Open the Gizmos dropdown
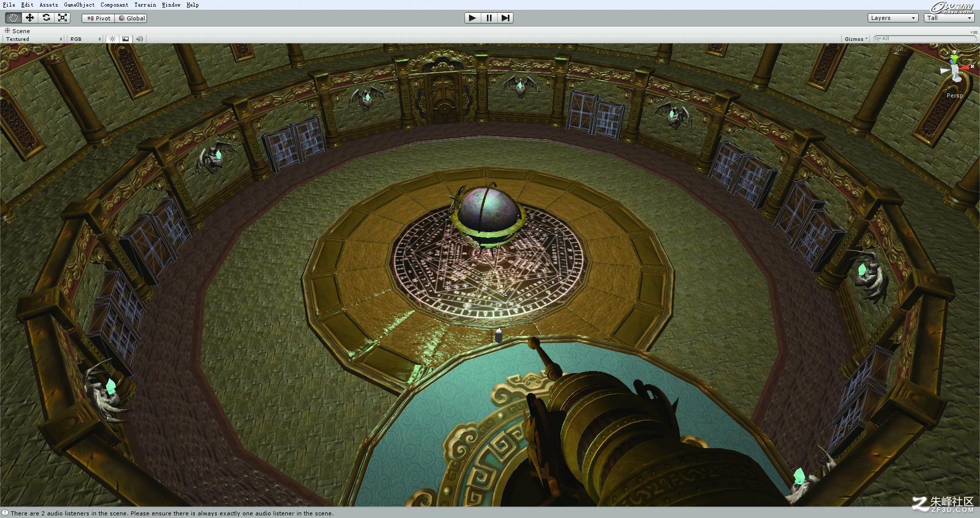 856,39
